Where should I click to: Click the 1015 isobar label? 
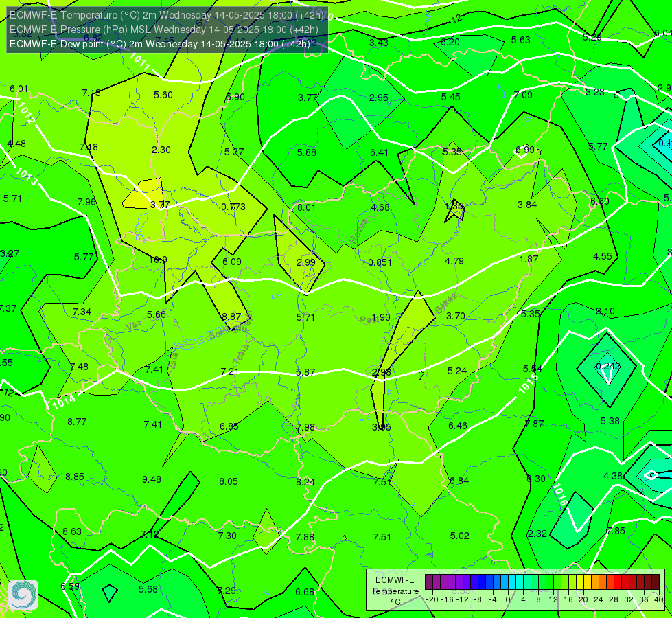[x=528, y=383]
